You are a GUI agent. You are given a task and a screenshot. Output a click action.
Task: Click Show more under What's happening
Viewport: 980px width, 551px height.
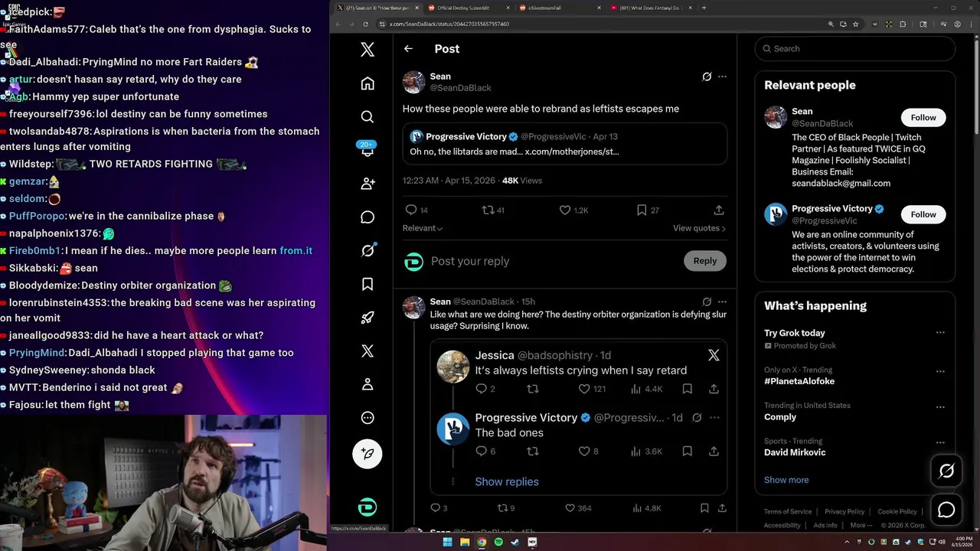coord(786,480)
